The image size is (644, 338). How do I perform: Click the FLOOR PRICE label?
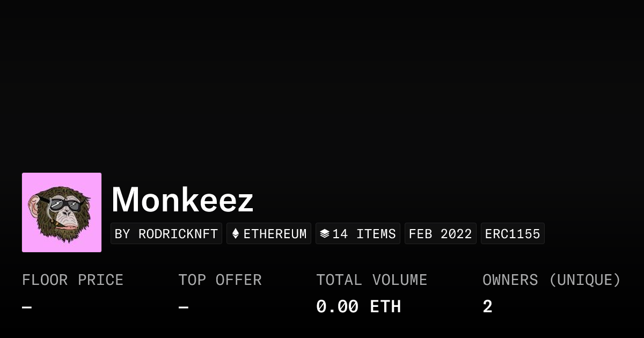73,280
